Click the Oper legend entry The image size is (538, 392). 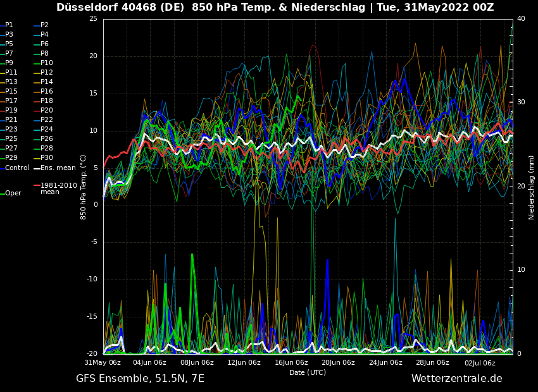point(13,193)
